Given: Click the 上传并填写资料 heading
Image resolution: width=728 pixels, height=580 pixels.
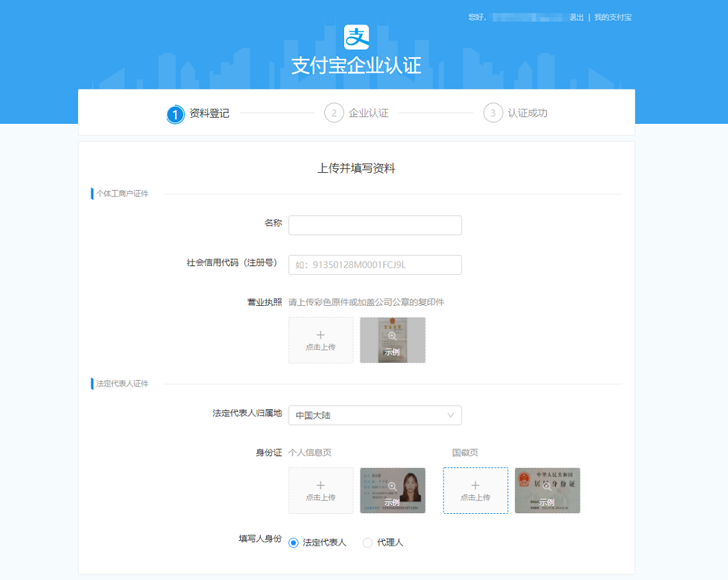Looking at the screenshot, I should click(x=357, y=168).
